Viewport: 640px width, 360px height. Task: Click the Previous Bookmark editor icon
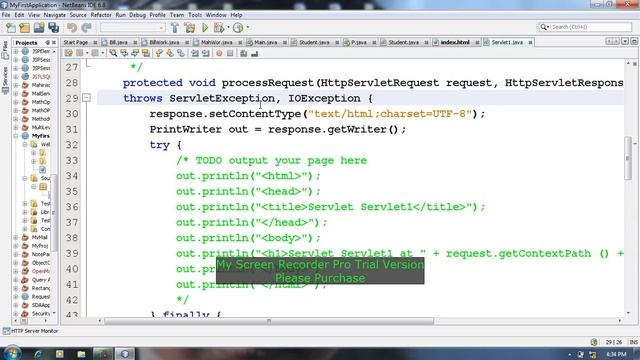[x=159, y=53]
